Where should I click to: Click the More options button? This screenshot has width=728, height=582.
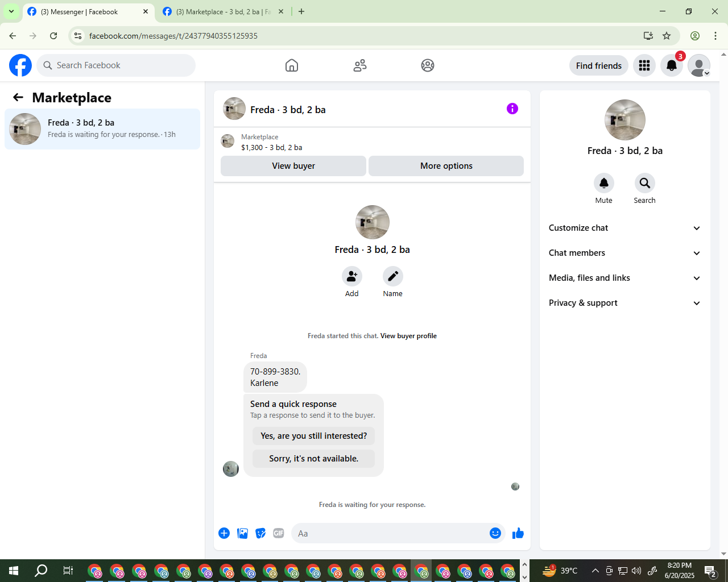pyautogui.click(x=446, y=166)
